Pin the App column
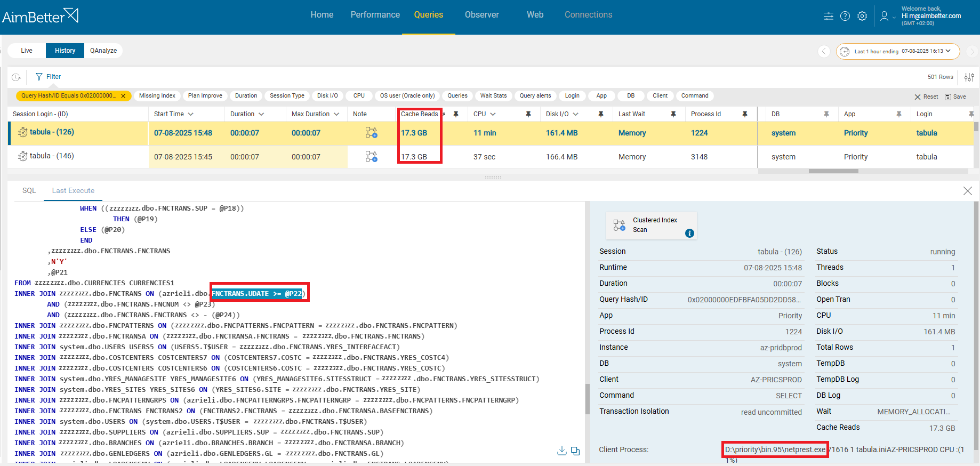 coord(899,114)
